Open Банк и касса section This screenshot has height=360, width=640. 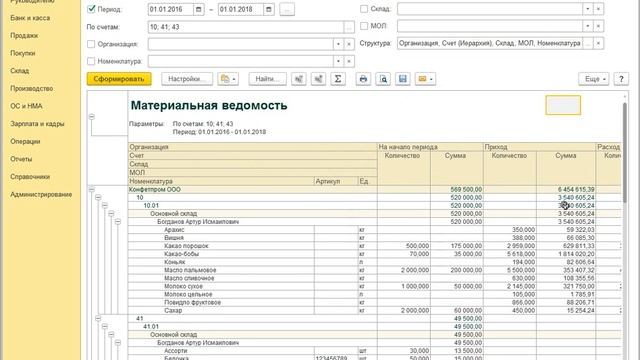pos(30,18)
